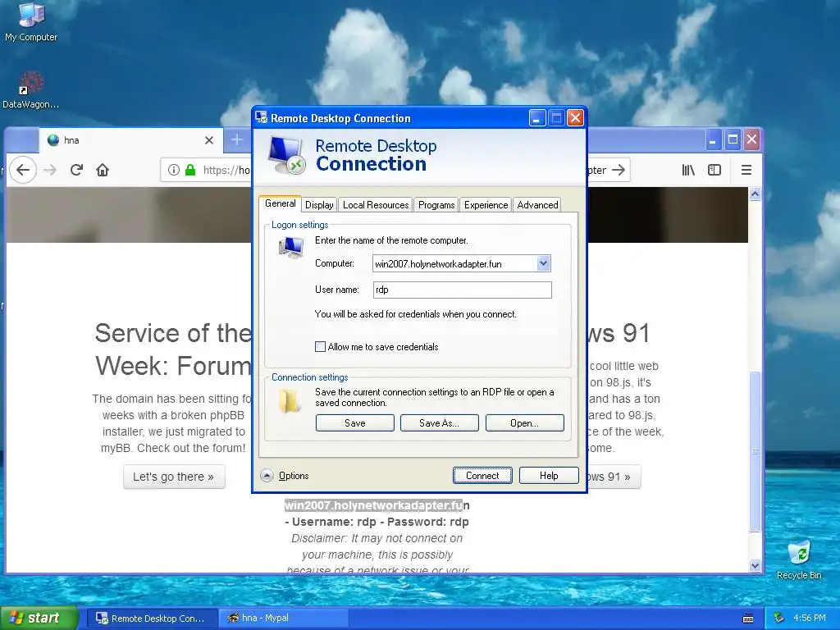Open the Advanced tab

coord(537,204)
